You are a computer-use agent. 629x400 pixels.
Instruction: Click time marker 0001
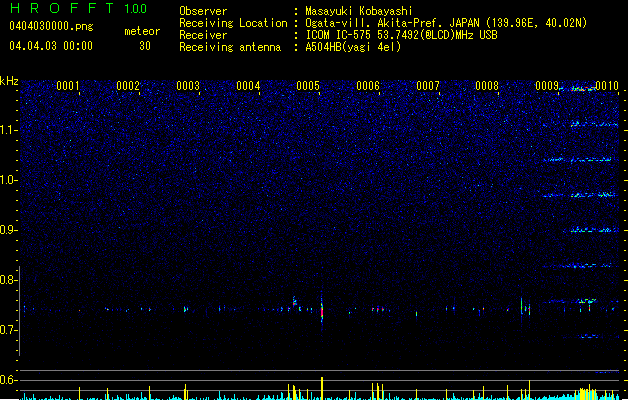coord(68,86)
